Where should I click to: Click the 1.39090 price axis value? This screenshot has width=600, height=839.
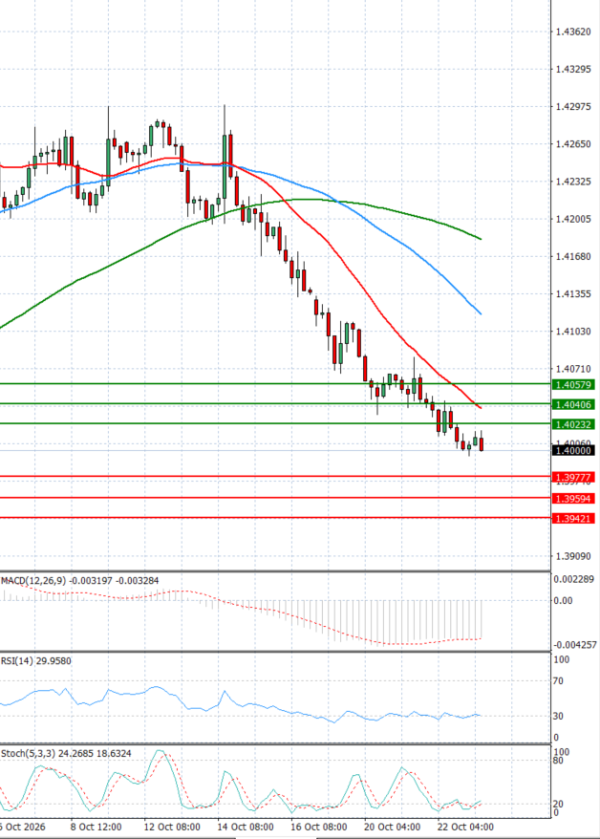[x=573, y=556]
